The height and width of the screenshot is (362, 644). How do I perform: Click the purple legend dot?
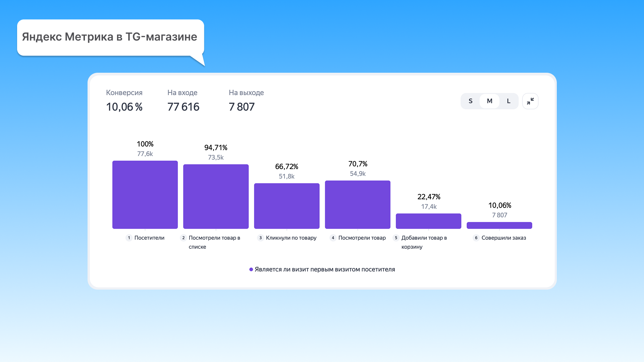point(251,269)
